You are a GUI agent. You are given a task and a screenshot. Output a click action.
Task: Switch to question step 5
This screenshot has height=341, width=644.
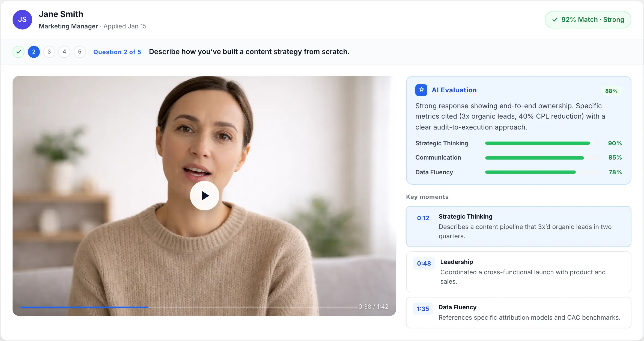(x=80, y=52)
